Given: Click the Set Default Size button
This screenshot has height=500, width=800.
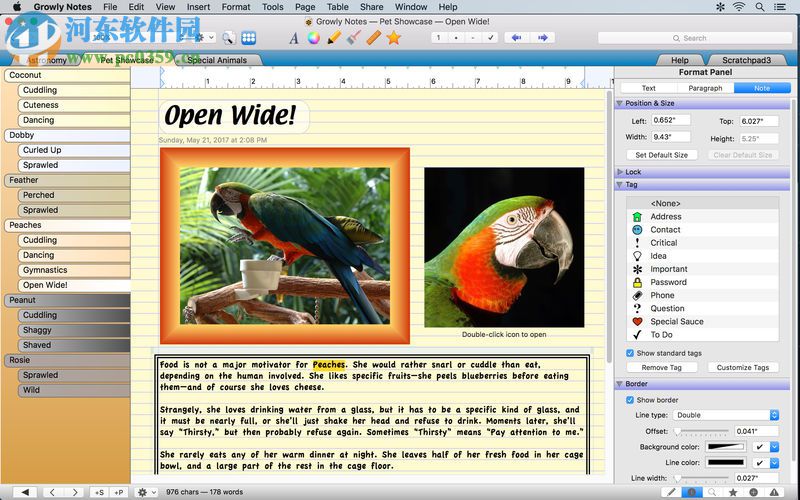Looking at the screenshot, I should click(x=662, y=155).
